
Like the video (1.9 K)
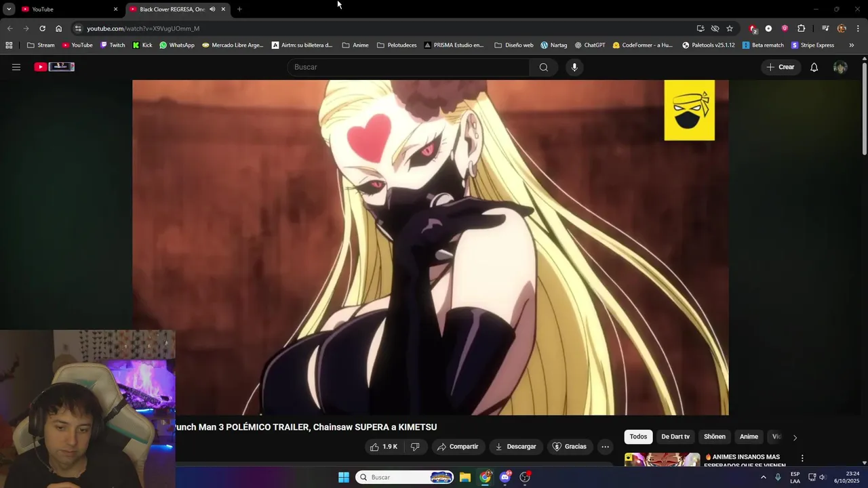[383, 447]
